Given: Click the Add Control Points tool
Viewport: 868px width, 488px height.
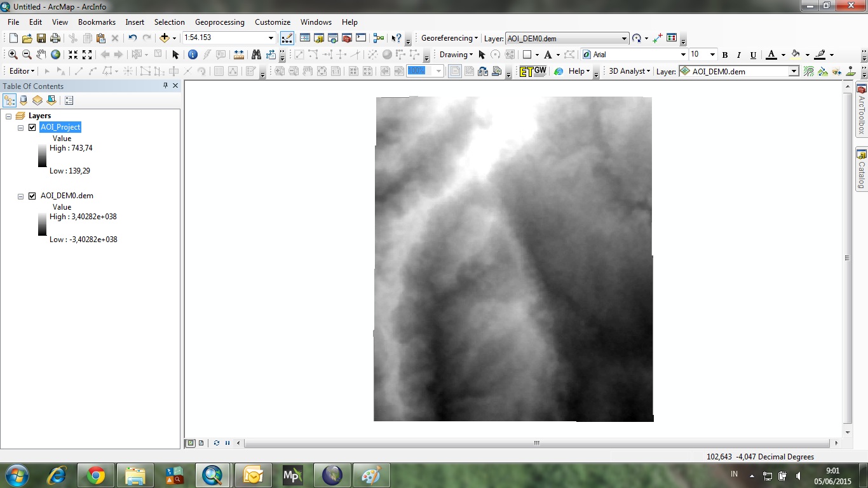Looking at the screenshot, I should coord(658,38).
